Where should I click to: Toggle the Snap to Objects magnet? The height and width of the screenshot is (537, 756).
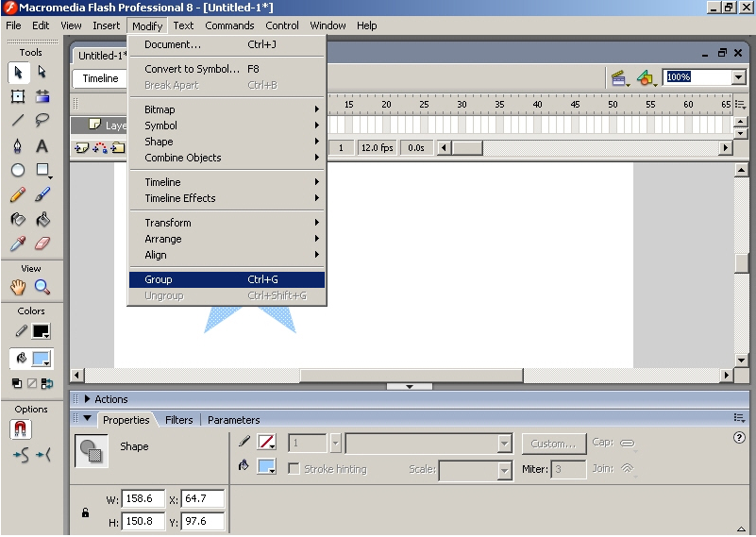tap(20, 429)
